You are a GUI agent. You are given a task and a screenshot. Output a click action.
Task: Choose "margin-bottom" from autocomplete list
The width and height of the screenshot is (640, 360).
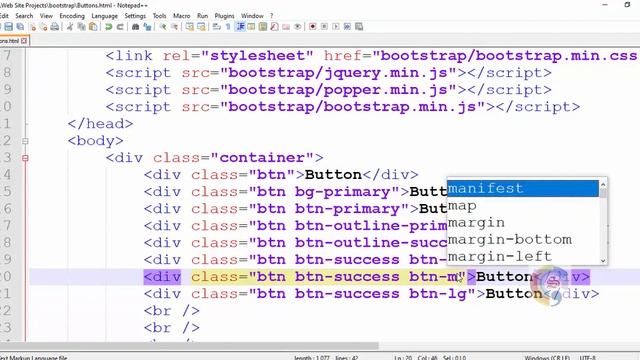523,240
